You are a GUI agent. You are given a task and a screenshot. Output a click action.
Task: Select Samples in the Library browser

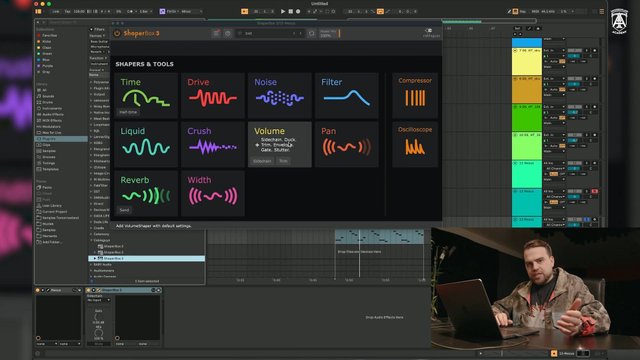(x=49, y=151)
